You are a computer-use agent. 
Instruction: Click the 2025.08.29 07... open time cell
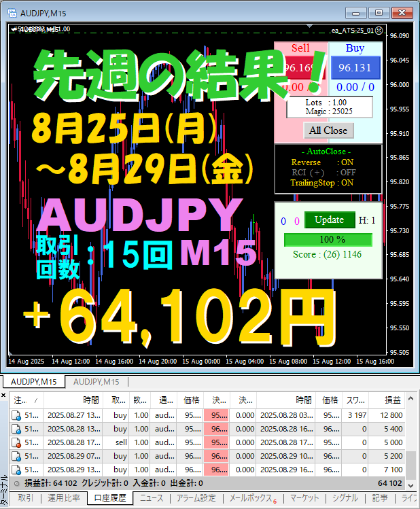(x=73, y=456)
